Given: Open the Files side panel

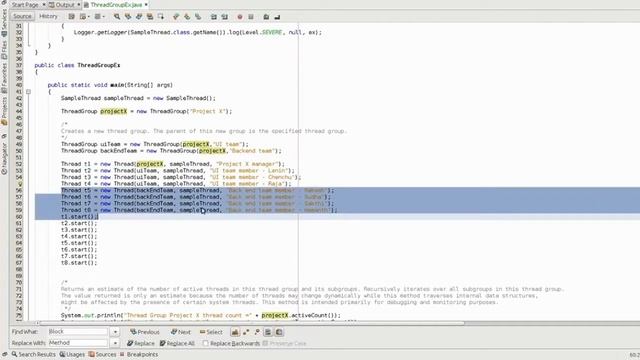Looking at the screenshot, I should 4,50.
